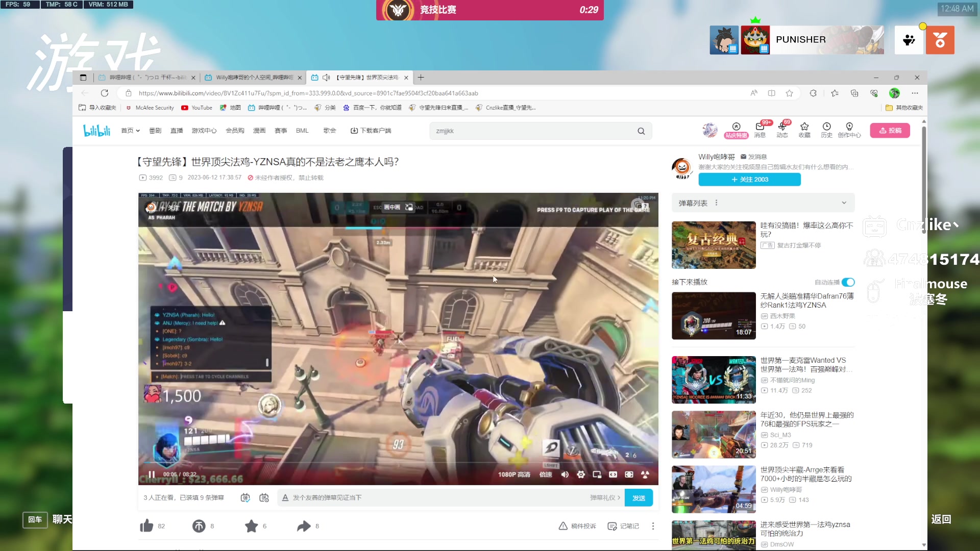Click the coin donate icon

pos(199,526)
